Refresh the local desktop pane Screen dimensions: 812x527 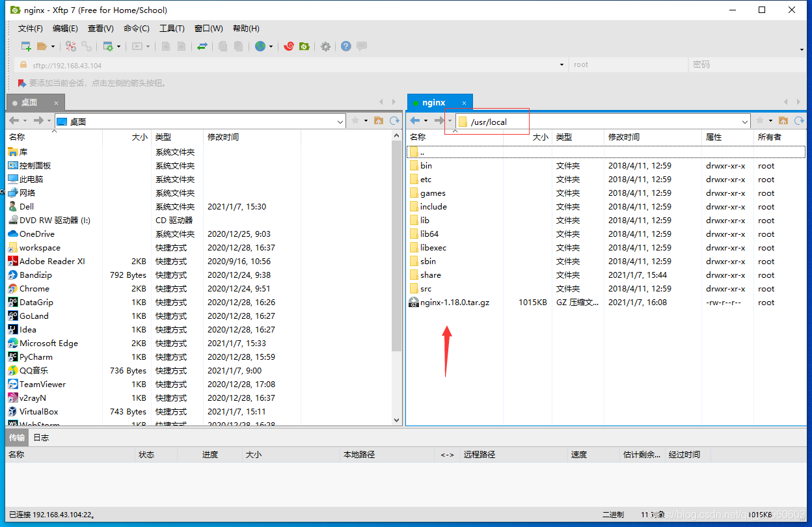394,120
